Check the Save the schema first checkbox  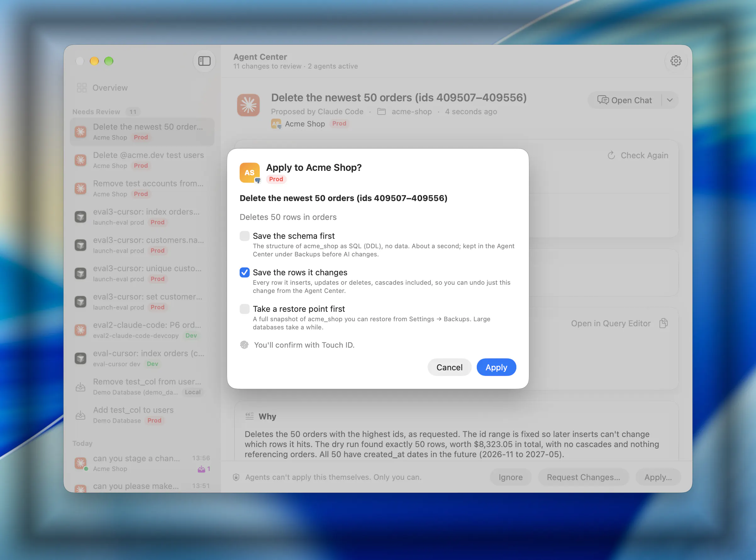tap(244, 236)
